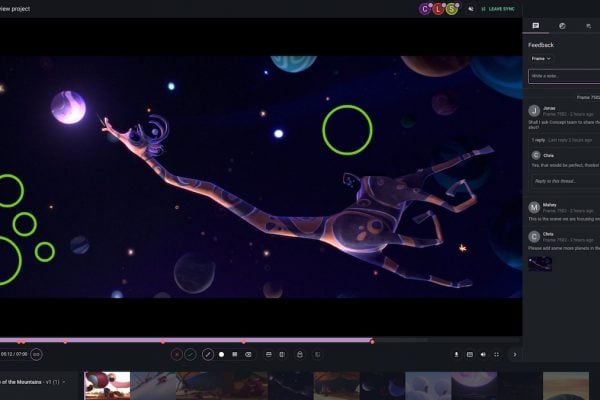Click the square tool icon after color dot

(x=235, y=354)
